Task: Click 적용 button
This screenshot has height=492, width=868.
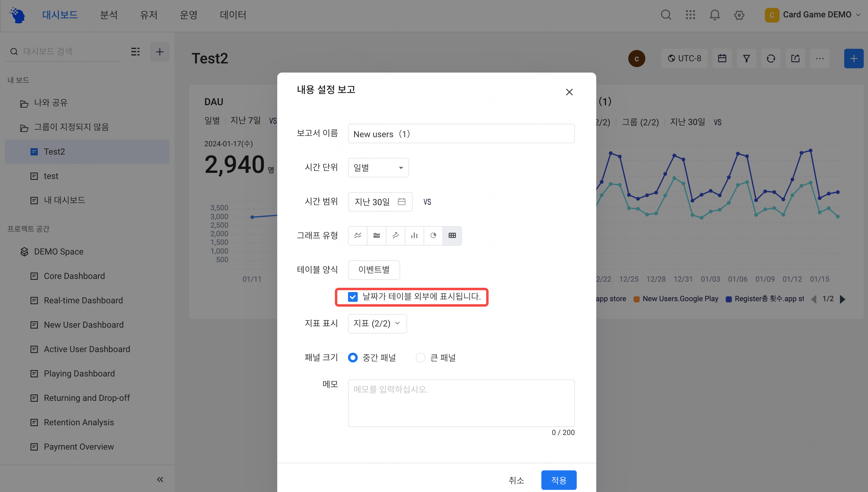Action: tap(559, 480)
